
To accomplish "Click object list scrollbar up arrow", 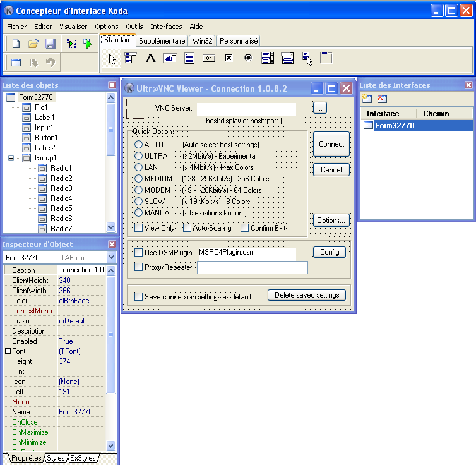I will [x=111, y=98].
